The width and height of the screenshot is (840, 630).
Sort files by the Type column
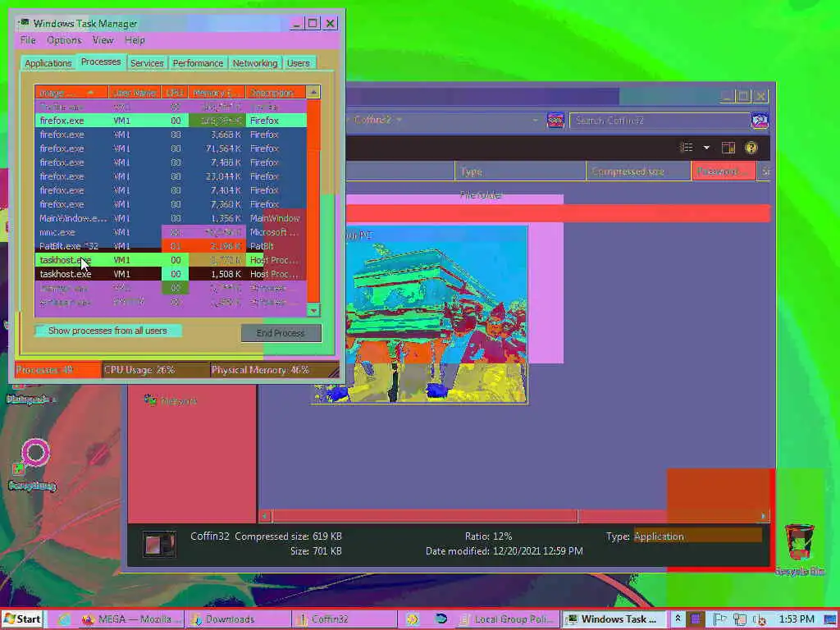[x=519, y=171]
